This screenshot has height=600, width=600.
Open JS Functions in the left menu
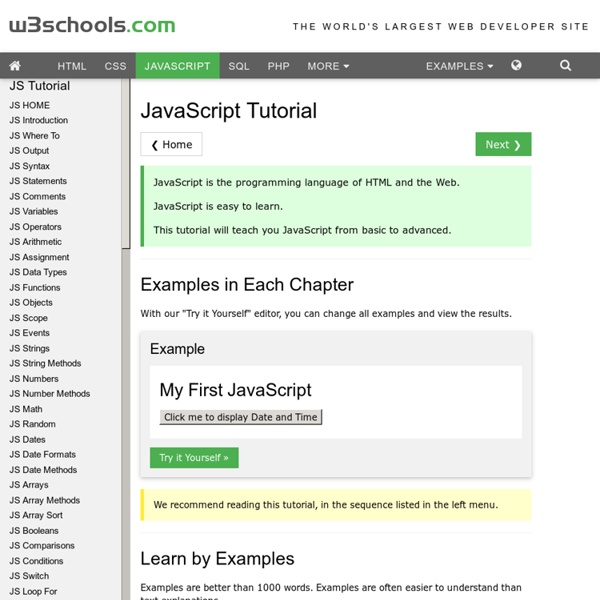[x=36, y=287]
